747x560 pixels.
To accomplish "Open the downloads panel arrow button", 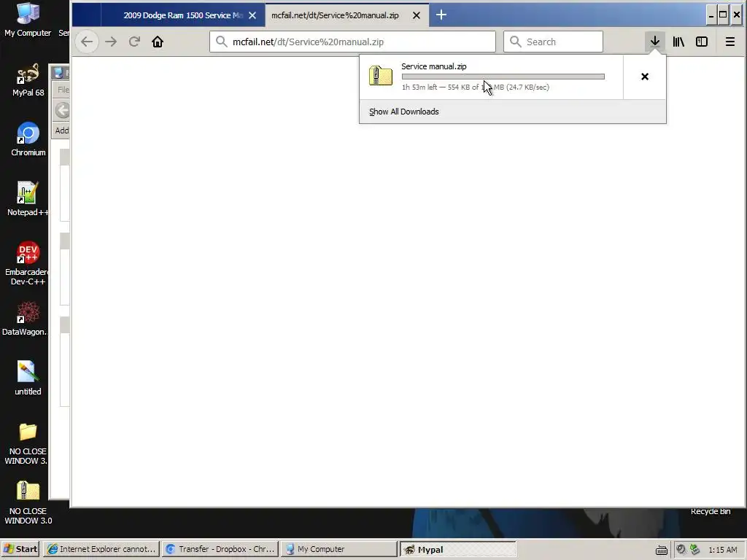I will [x=655, y=42].
